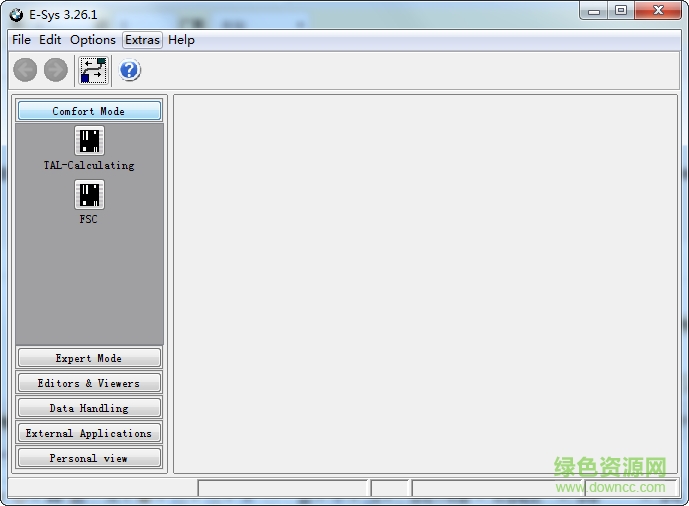Click the TAL-Calculating label
This screenshot has height=506, width=689.
[89, 166]
